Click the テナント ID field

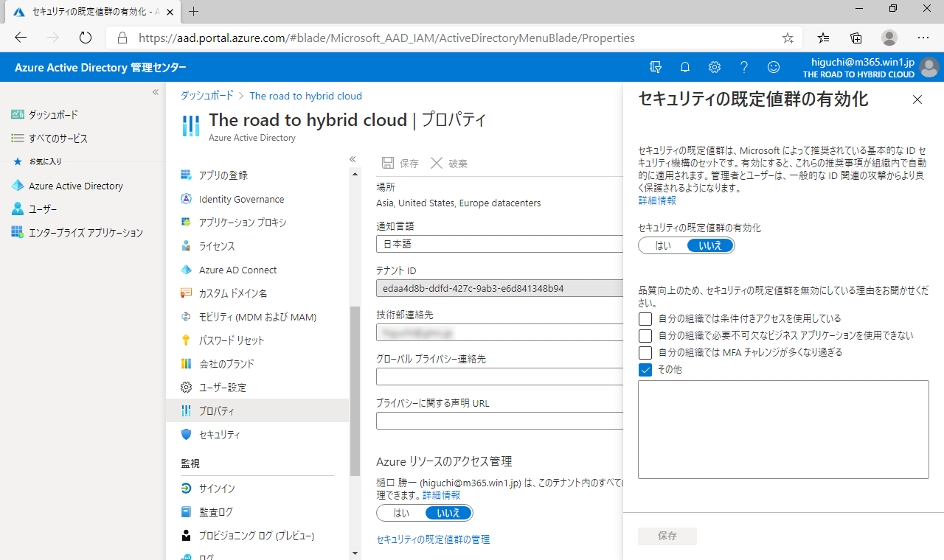point(499,288)
